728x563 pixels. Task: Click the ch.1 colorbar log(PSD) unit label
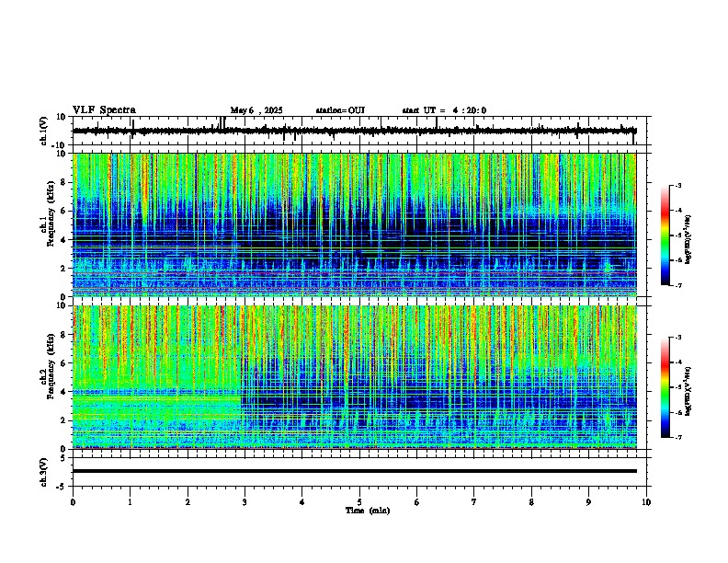(x=688, y=240)
